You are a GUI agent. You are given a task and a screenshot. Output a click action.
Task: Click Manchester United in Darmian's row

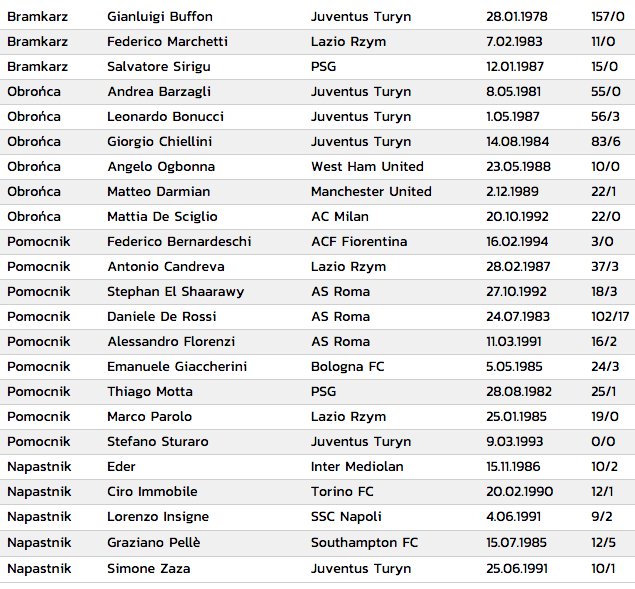(x=371, y=192)
